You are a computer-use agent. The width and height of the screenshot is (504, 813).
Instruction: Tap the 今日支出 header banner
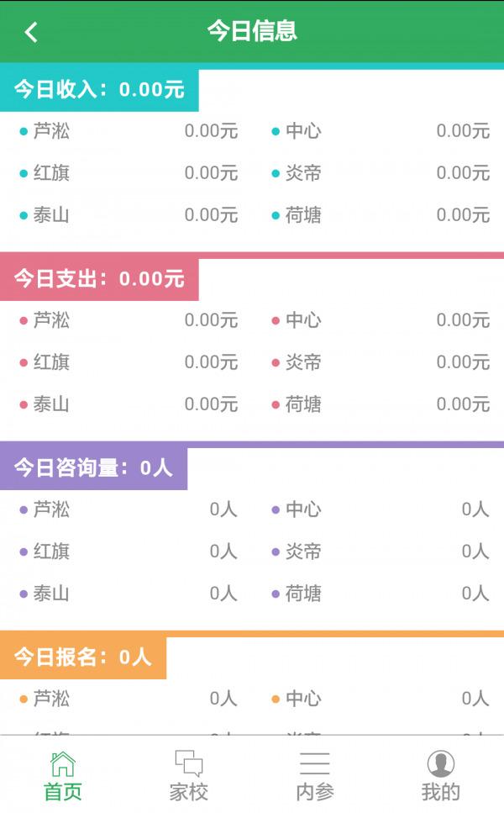coord(99,278)
